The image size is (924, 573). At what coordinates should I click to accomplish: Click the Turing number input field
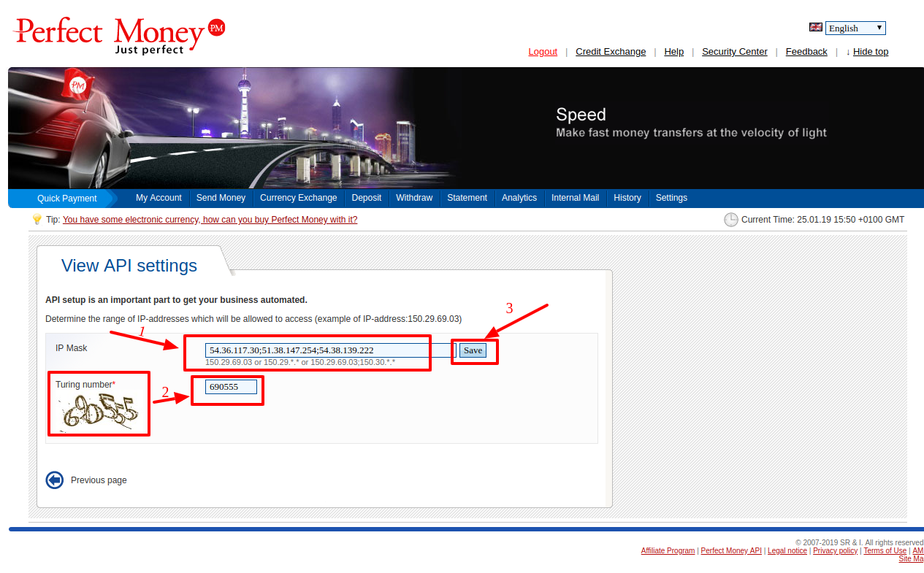click(231, 387)
